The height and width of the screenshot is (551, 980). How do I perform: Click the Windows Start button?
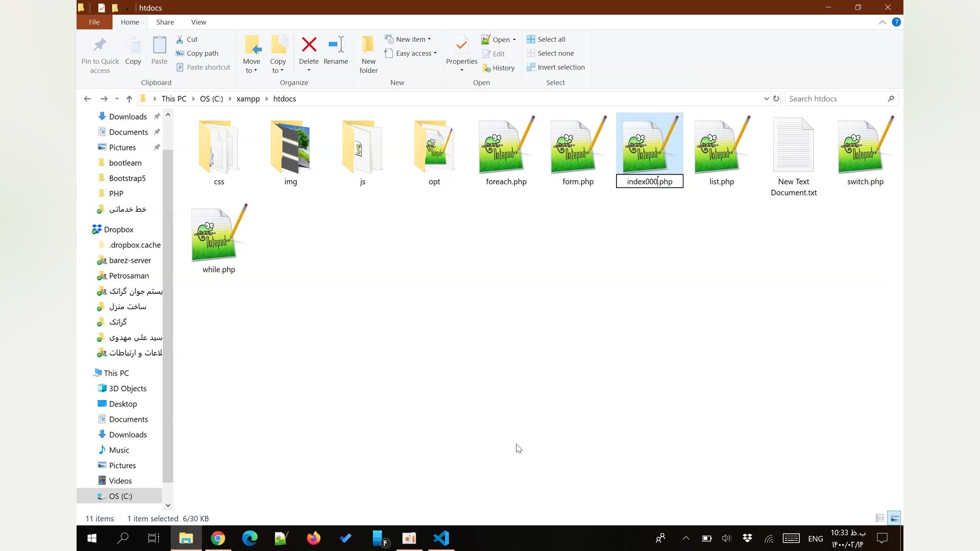pyautogui.click(x=92, y=538)
